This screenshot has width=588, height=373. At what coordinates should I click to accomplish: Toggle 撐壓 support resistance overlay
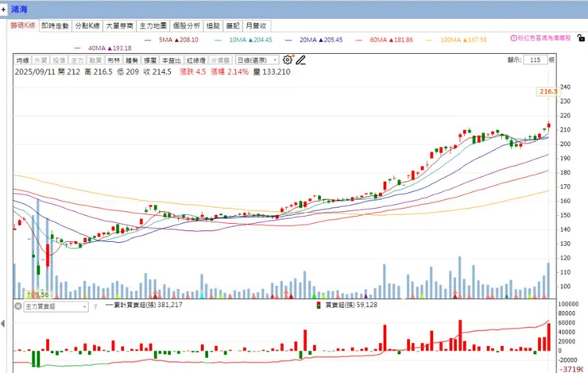click(x=150, y=60)
